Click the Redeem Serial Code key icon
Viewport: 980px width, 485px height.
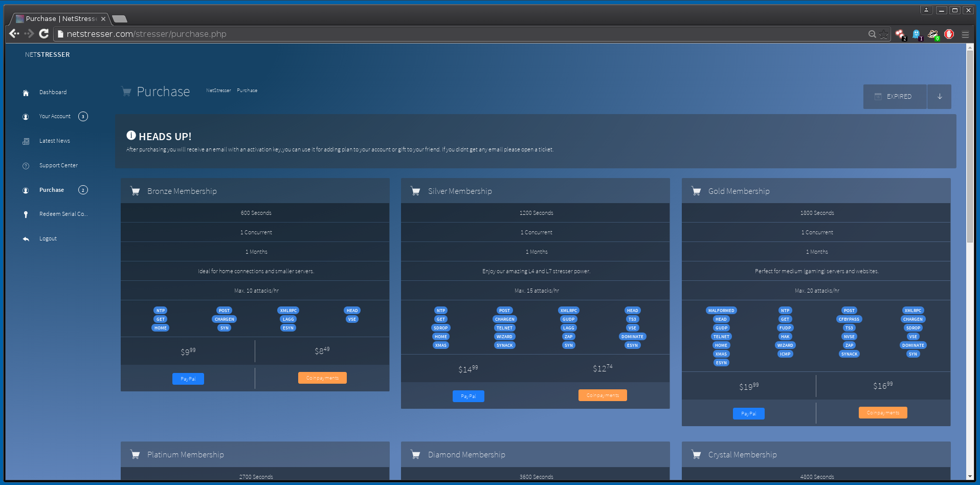(26, 214)
